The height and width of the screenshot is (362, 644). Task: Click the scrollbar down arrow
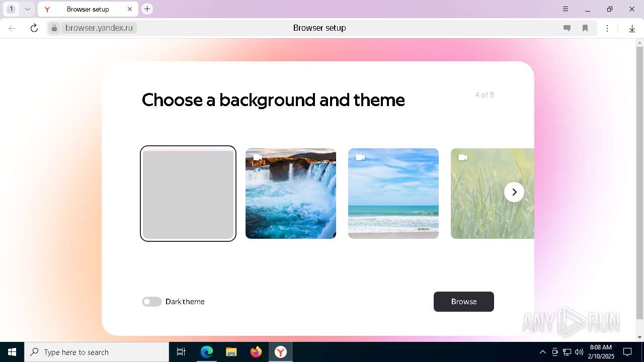(x=639, y=337)
